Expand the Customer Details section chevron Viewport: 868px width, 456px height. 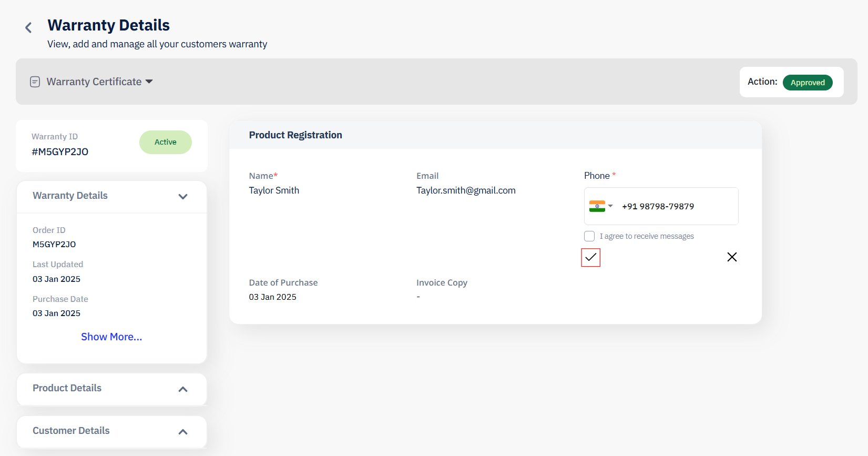[x=183, y=432]
